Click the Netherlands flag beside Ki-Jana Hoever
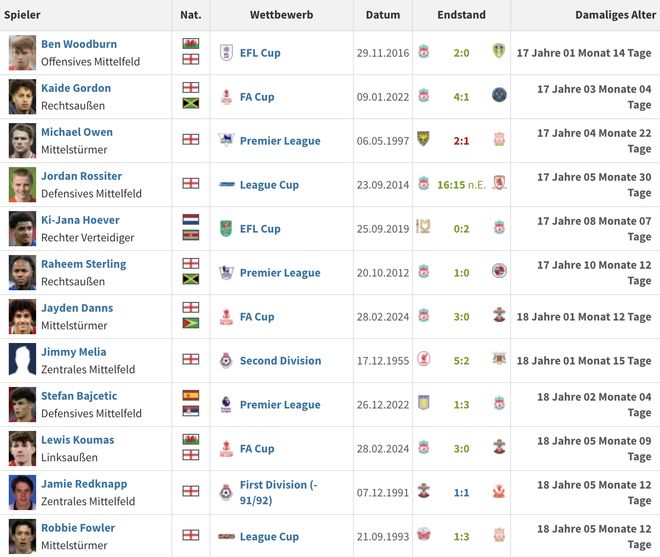Viewport: 660px width, 557px height. point(191,219)
